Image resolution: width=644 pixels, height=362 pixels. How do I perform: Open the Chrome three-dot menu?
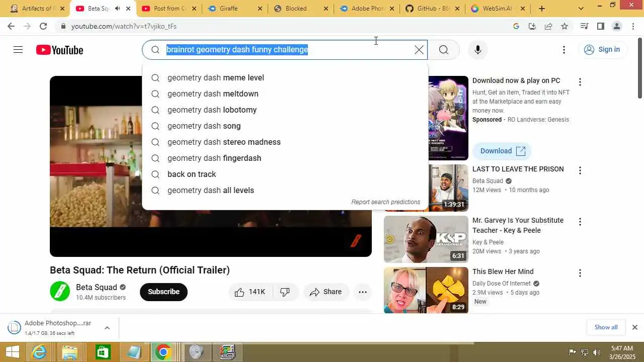(633, 26)
